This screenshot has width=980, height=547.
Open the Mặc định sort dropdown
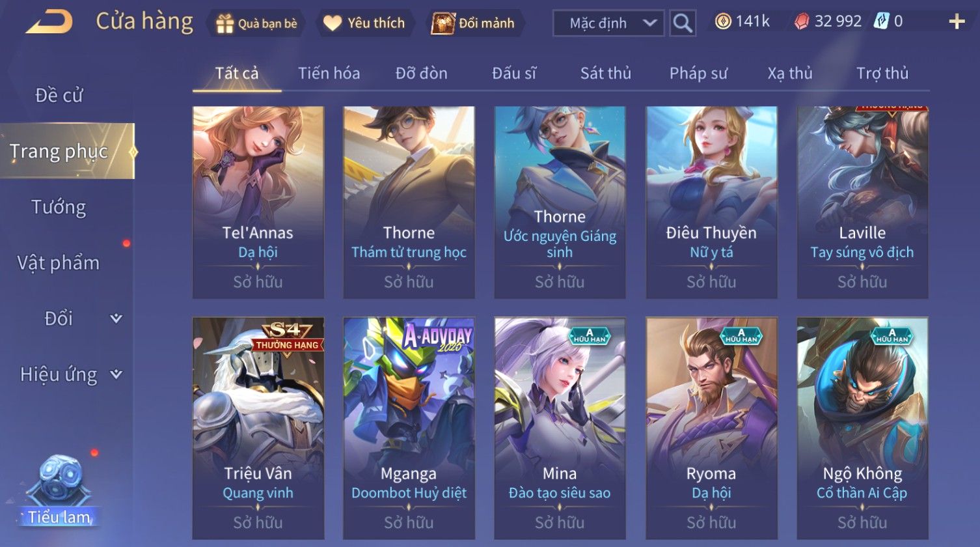point(608,23)
